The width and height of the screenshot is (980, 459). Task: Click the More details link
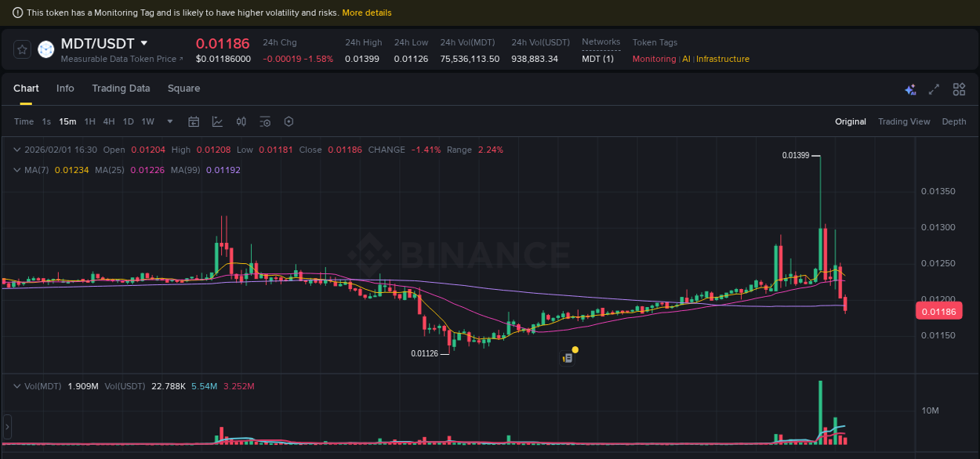tap(367, 12)
